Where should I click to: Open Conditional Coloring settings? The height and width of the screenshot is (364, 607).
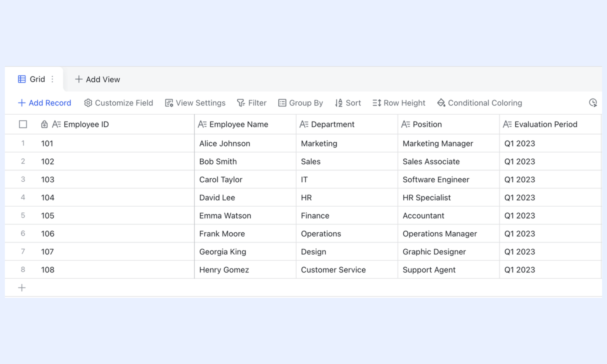(480, 103)
